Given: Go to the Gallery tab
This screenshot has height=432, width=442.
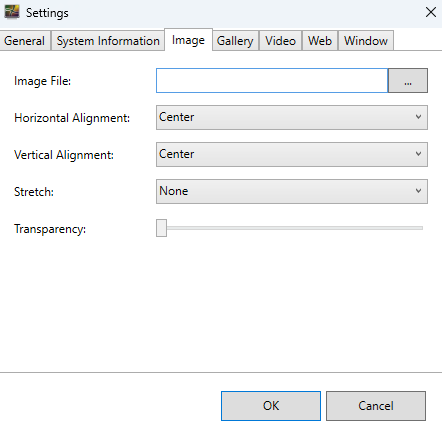Looking at the screenshot, I should pos(235,41).
